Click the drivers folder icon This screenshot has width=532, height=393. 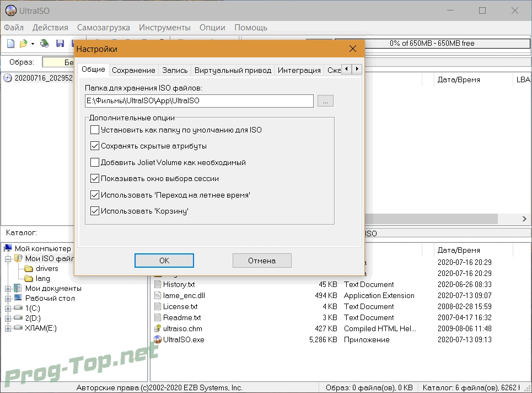[x=29, y=269]
